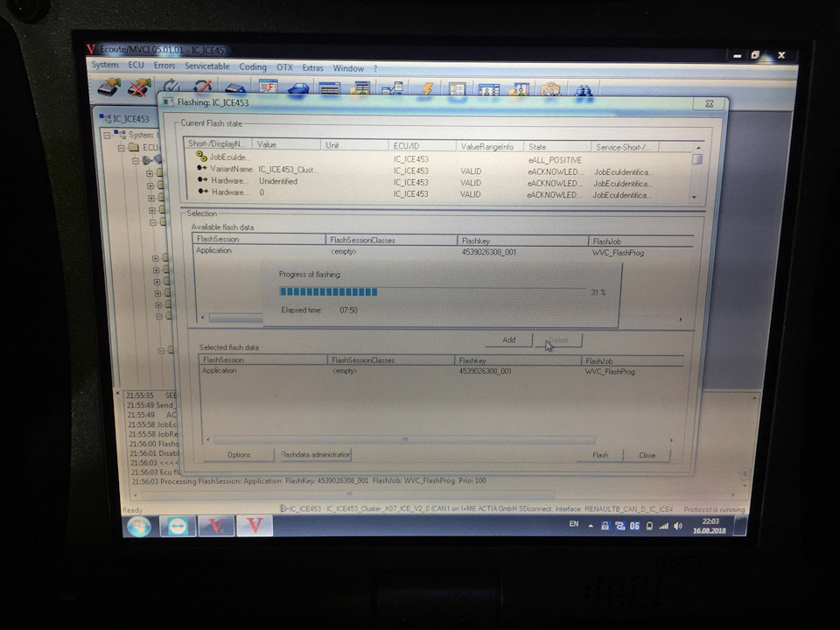Click the Available flash data horizontal scrollbar
This screenshot has height=630, width=840.
[x=235, y=318]
